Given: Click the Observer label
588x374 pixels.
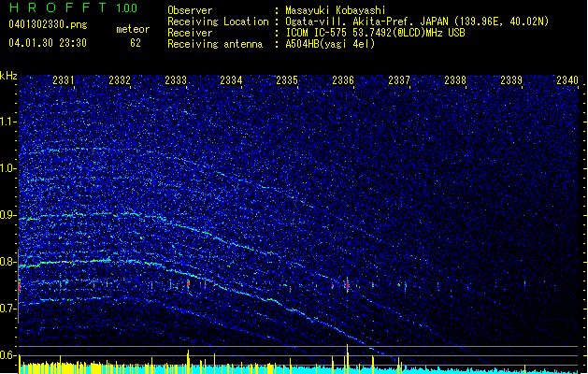Looking at the screenshot, I should [x=190, y=10].
